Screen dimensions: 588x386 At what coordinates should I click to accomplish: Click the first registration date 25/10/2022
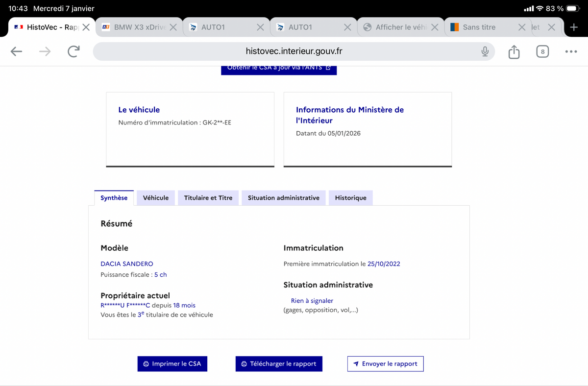pos(384,264)
